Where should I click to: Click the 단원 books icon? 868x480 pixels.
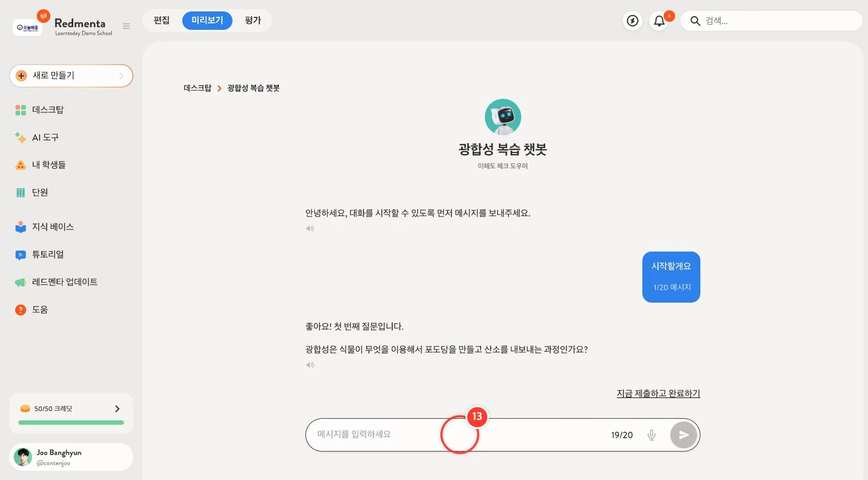pos(21,193)
